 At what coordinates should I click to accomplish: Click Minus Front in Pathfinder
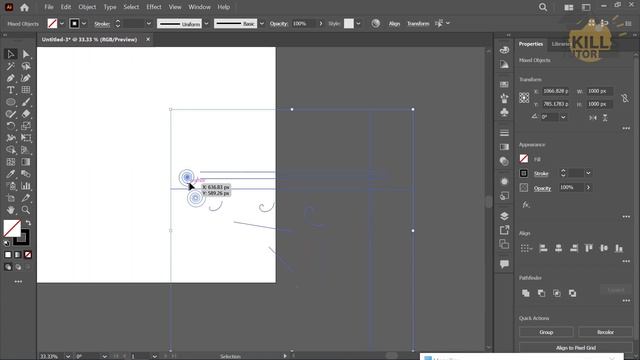click(541, 293)
